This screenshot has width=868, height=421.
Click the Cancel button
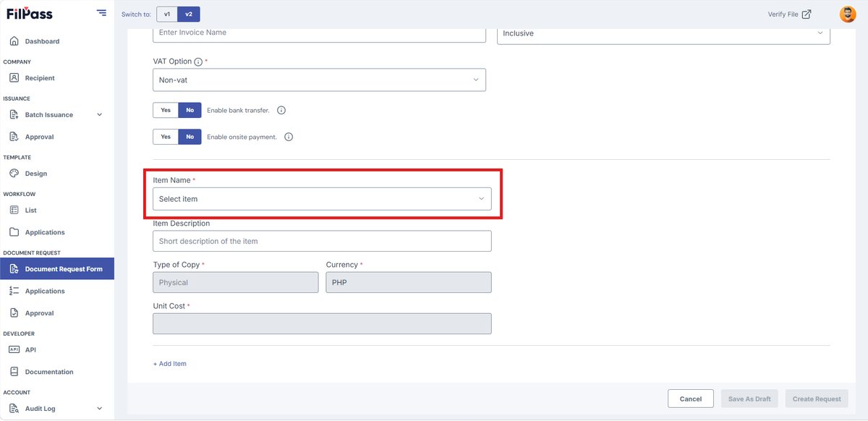point(691,399)
